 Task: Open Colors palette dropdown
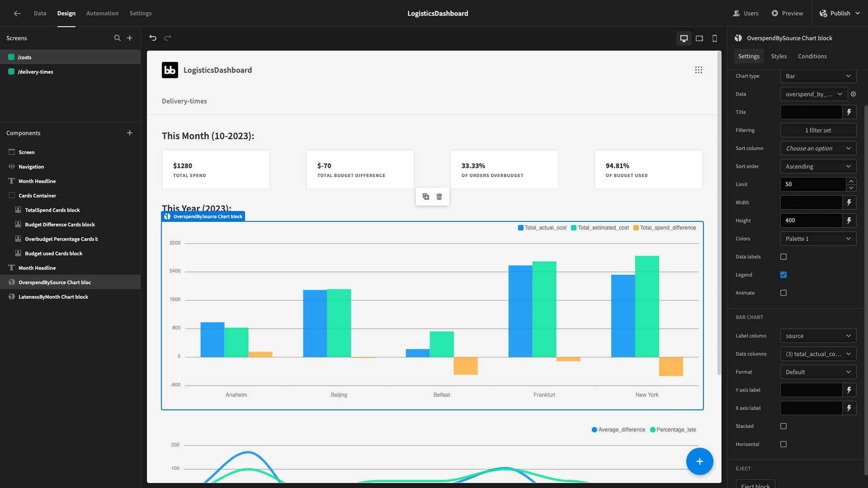pos(818,239)
